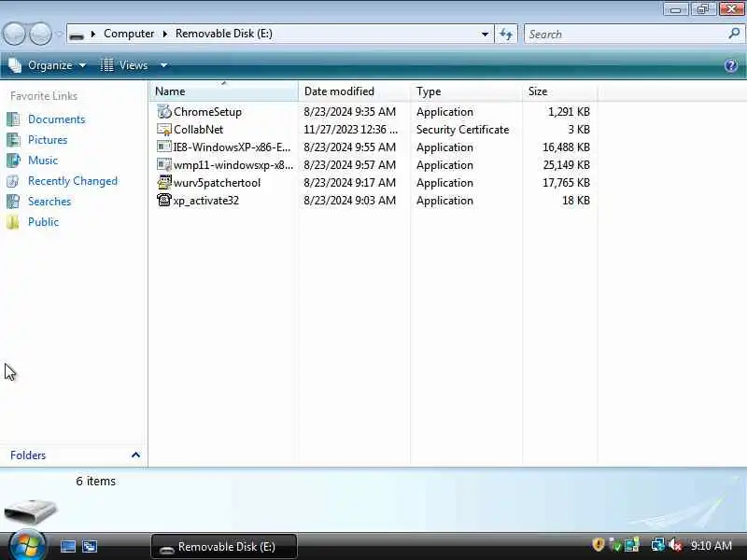This screenshot has height=560, width=747.
Task: Click the Recently Changed icon
Action: [x=13, y=181]
